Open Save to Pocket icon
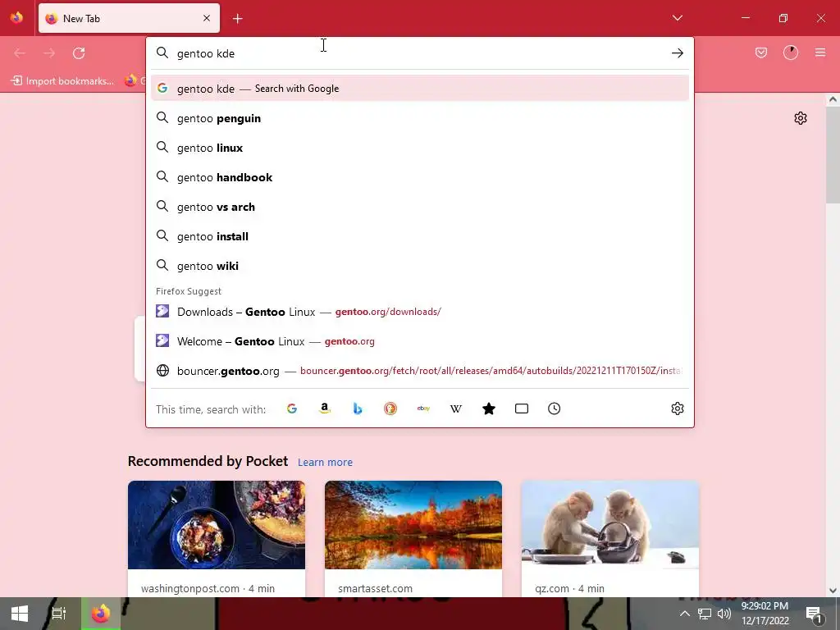Screen dimensions: 840x630 coord(760,52)
